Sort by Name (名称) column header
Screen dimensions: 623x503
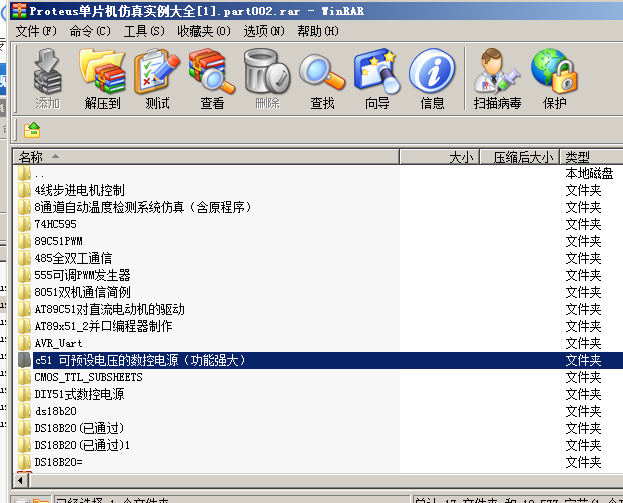(x=206, y=157)
